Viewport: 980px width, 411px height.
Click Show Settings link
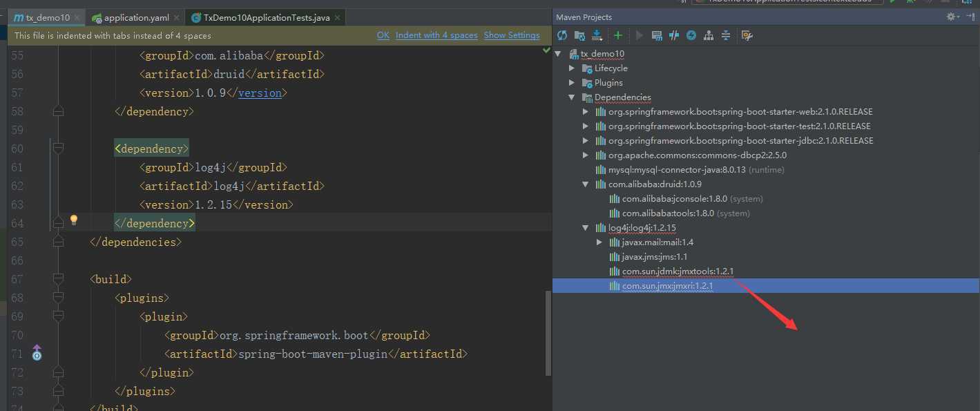(512, 35)
